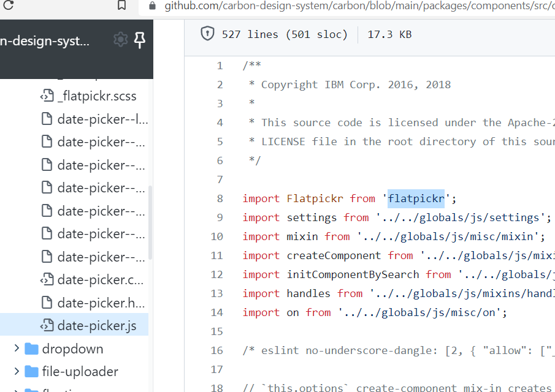Click line number 14
Image resolution: width=555 pixels, height=392 pixels.
click(x=217, y=312)
